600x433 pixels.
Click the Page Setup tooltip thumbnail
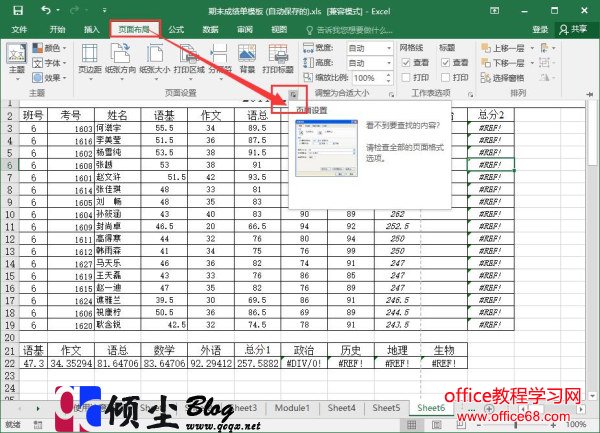click(x=326, y=148)
